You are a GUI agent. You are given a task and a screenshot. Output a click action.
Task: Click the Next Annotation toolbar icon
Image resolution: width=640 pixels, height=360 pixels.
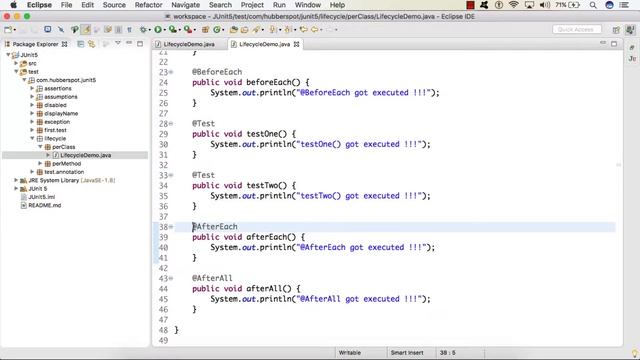pyautogui.click(x=273, y=29)
